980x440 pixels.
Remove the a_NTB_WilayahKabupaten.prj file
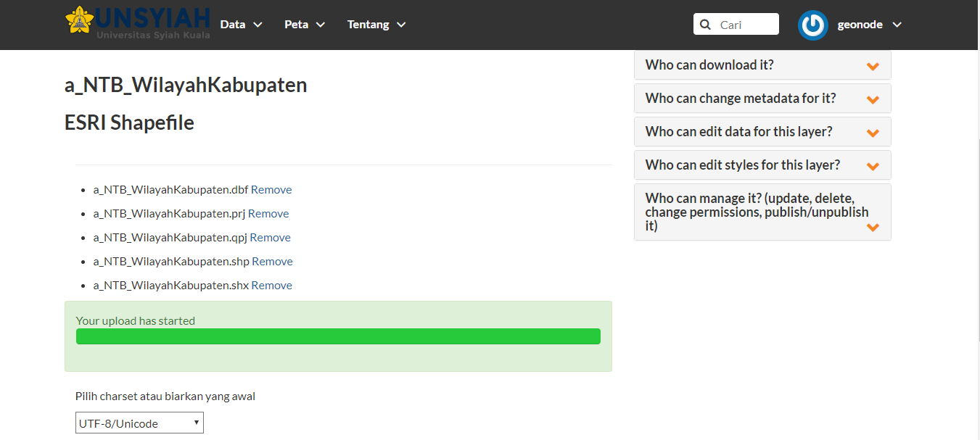point(269,213)
